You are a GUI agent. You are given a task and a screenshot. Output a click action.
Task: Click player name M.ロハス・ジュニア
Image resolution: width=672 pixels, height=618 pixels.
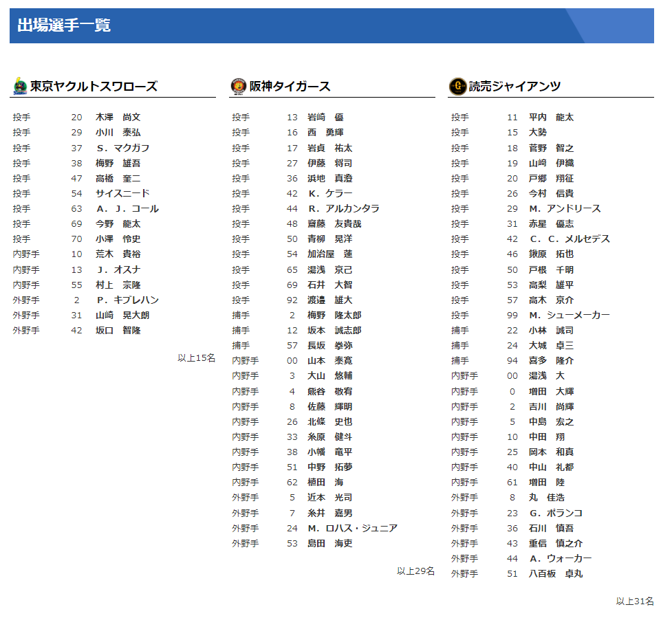click(353, 529)
